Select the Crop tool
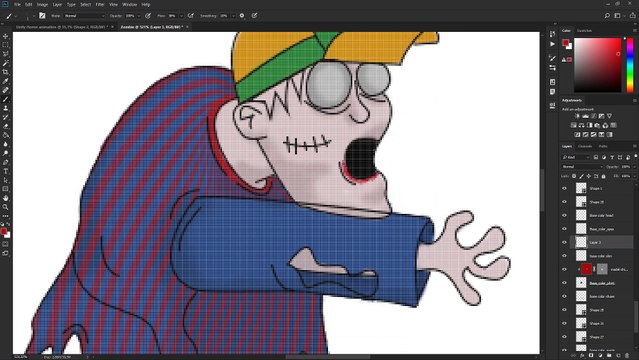This screenshot has height=360, width=639. pyautogui.click(x=5, y=72)
